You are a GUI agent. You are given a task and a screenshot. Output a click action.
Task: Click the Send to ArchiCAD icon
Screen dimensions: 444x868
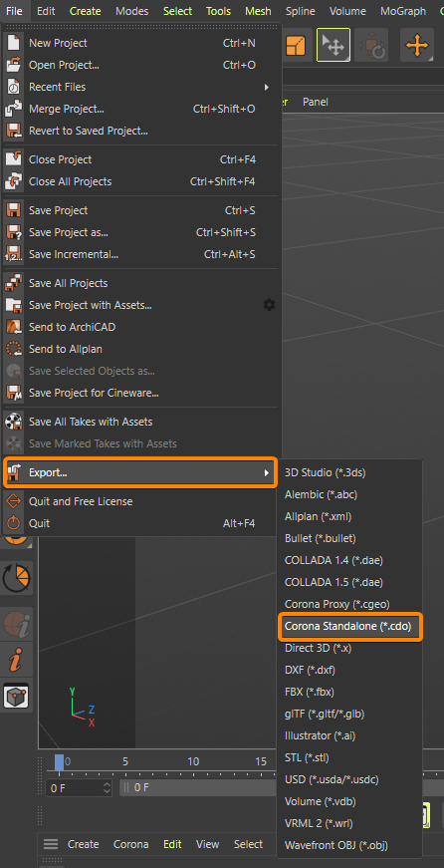[x=13, y=327]
